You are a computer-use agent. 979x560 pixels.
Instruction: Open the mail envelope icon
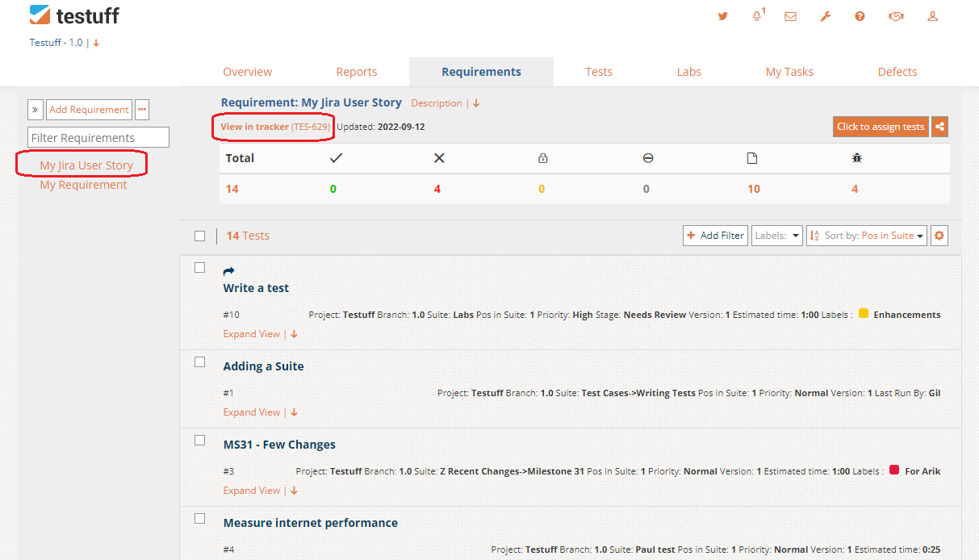click(x=790, y=16)
